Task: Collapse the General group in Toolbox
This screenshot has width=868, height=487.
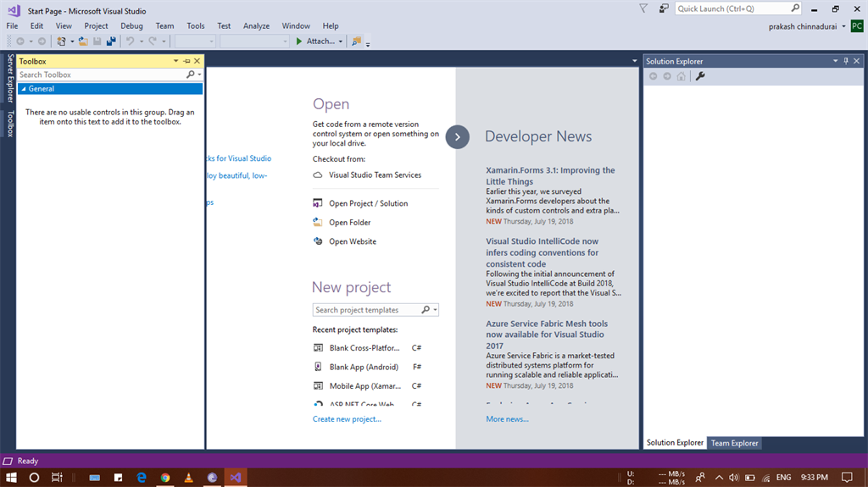Action: pyautogui.click(x=24, y=89)
